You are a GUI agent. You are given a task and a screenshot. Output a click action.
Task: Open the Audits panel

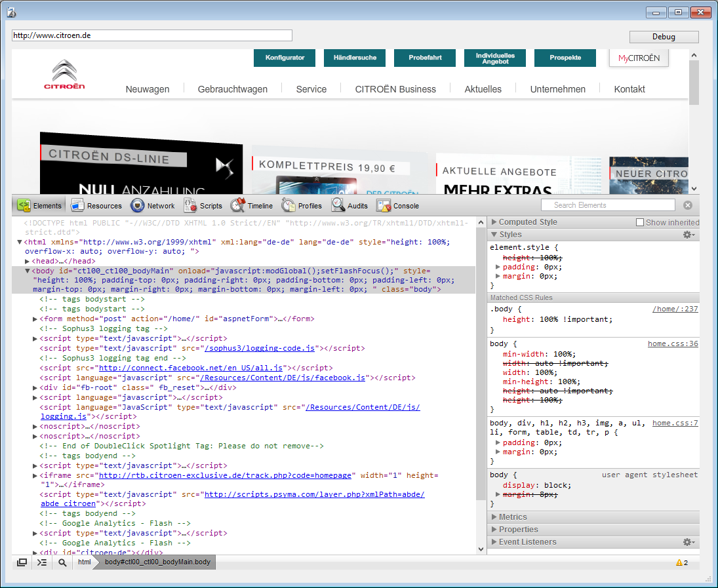338,205
